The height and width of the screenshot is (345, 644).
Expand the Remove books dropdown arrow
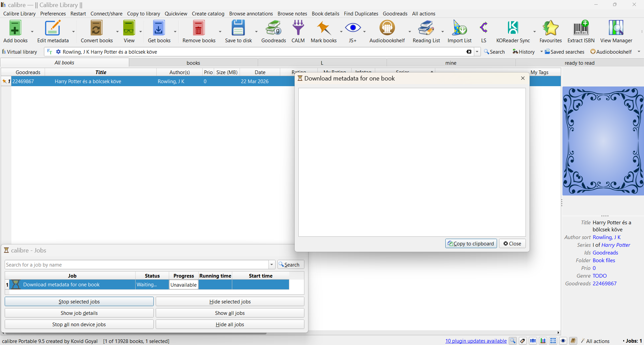click(220, 32)
